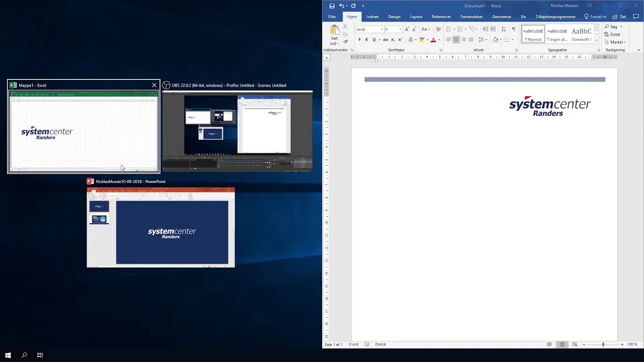
Task: Open the bullet list dropdown
Action: (x=454, y=29)
